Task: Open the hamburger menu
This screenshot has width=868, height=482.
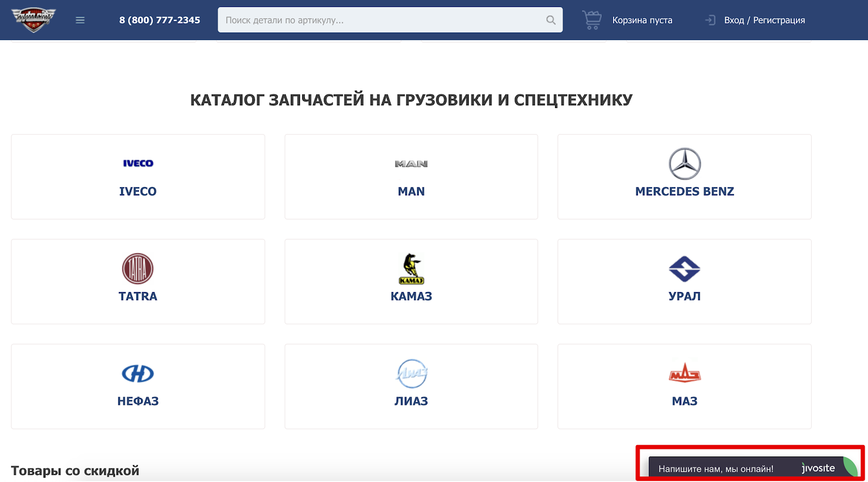Action: (80, 20)
